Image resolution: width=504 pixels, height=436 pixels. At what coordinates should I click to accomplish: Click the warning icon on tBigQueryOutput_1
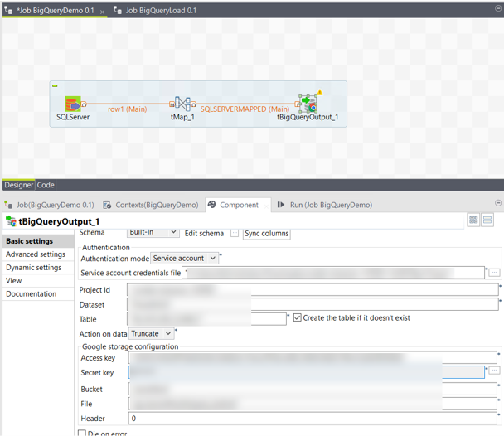319,93
